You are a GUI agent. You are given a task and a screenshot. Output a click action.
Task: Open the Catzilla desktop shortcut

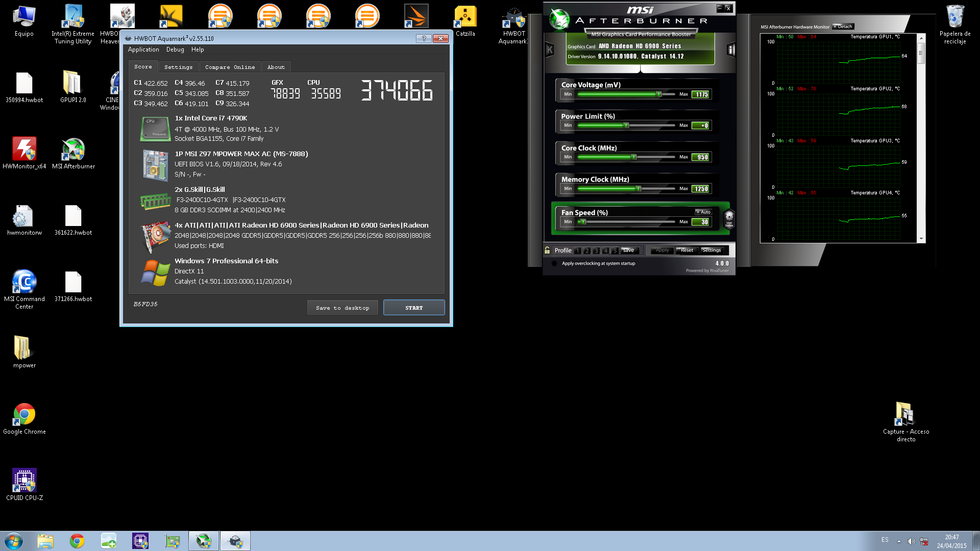pyautogui.click(x=465, y=21)
